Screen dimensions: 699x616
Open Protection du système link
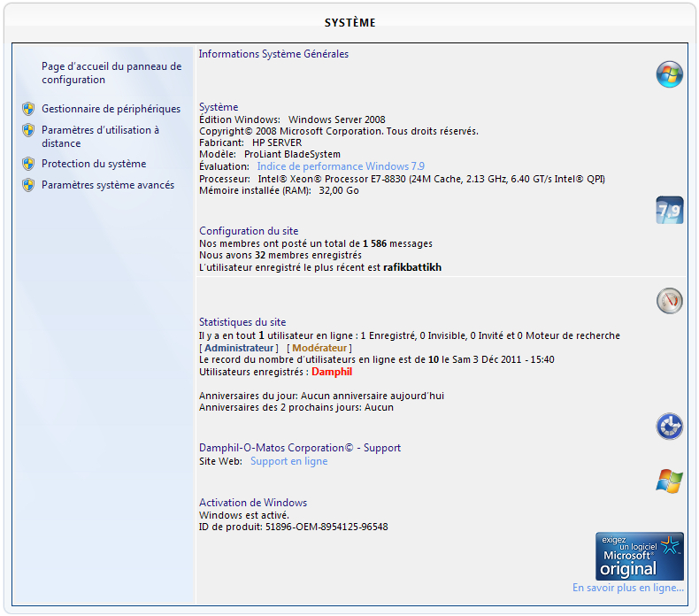click(x=94, y=164)
